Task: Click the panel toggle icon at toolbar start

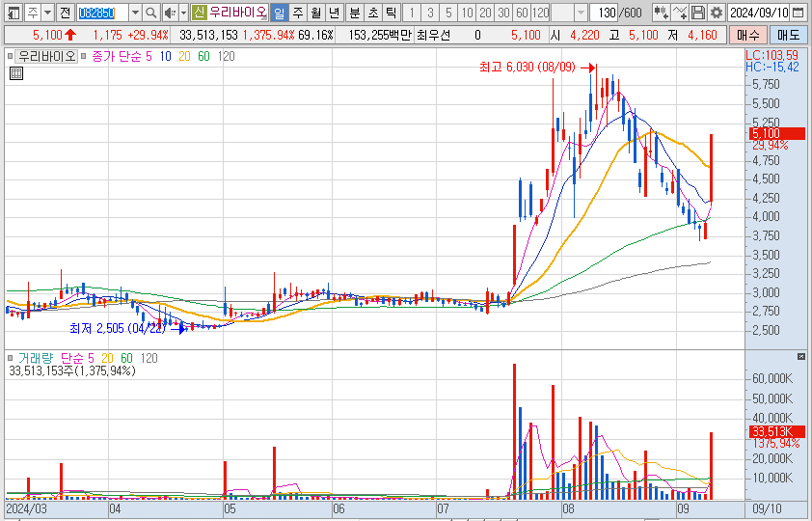Action: click(14, 13)
